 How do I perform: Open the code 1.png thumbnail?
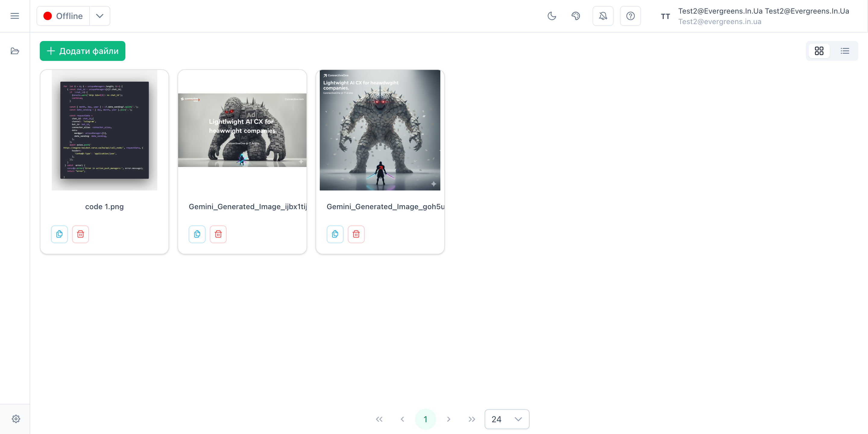click(x=105, y=130)
